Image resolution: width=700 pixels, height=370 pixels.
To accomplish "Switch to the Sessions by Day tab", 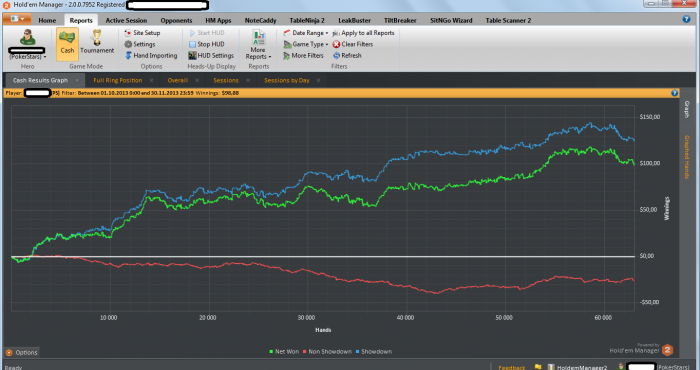I will [x=287, y=80].
